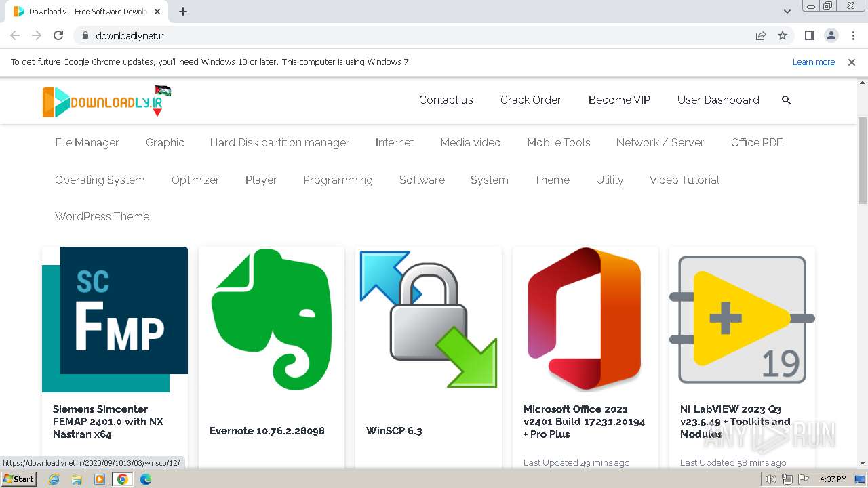The image size is (868, 488).
Task: Open Siemens Simcenter FEMAP 2401.0 title
Action: [x=108, y=422]
